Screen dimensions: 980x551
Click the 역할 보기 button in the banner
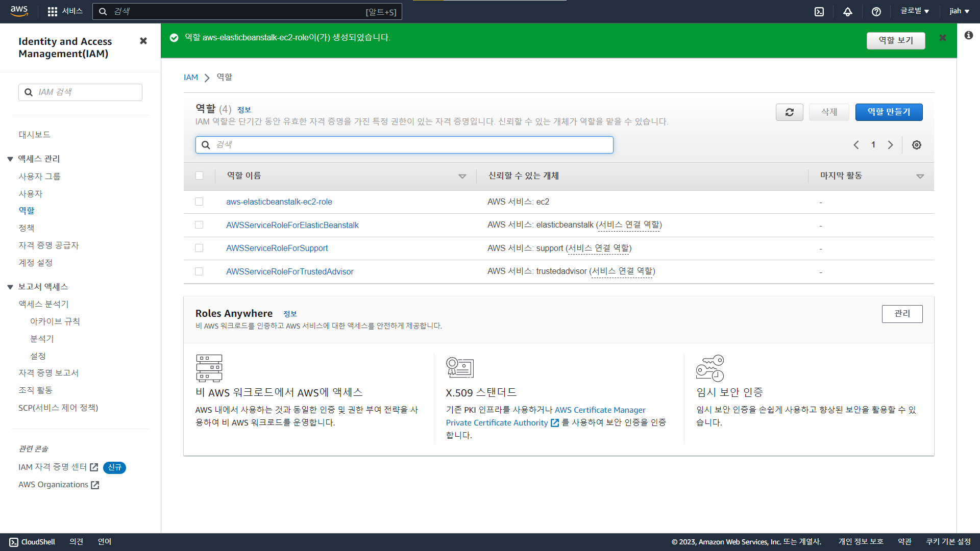pyautogui.click(x=896, y=40)
